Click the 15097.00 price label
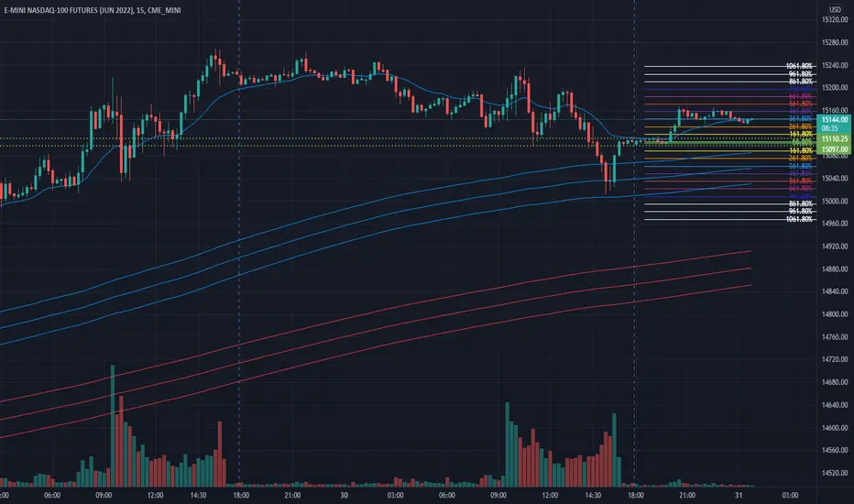This screenshot has height=504, width=854. point(835,148)
